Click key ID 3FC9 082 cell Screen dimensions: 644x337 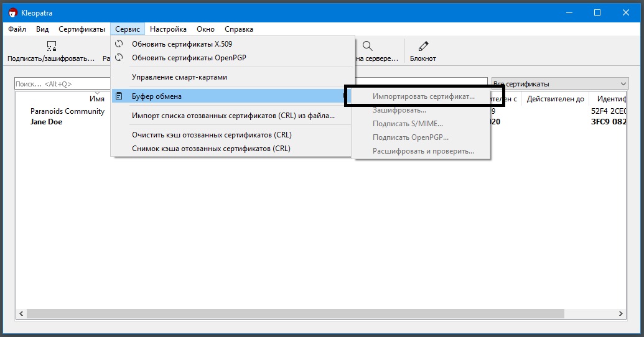(x=609, y=121)
